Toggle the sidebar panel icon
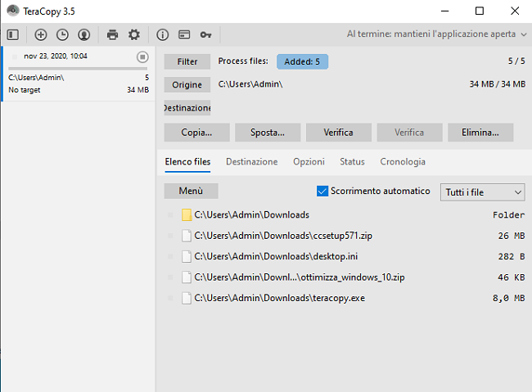Screen dimensions: 532x392 [x=12, y=34]
